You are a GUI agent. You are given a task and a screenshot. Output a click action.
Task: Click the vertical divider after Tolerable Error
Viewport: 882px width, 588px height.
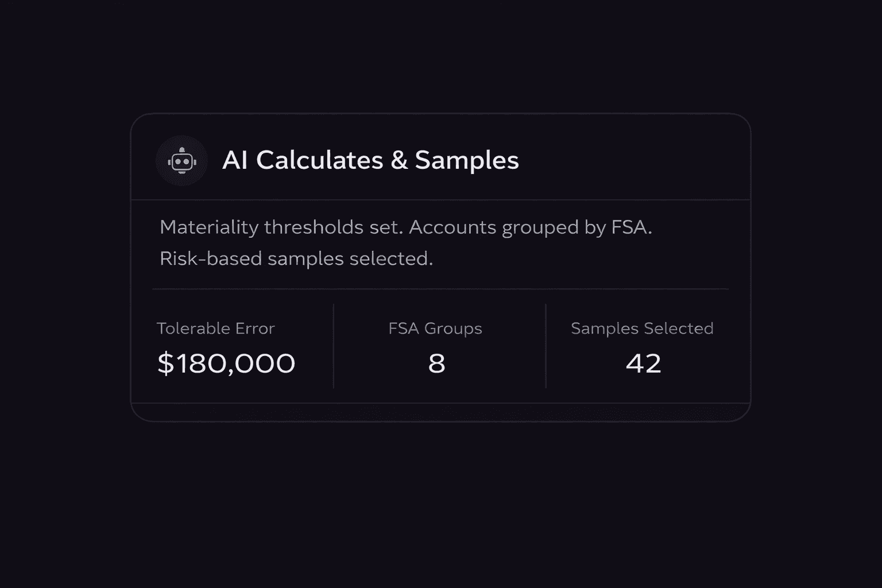334,346
